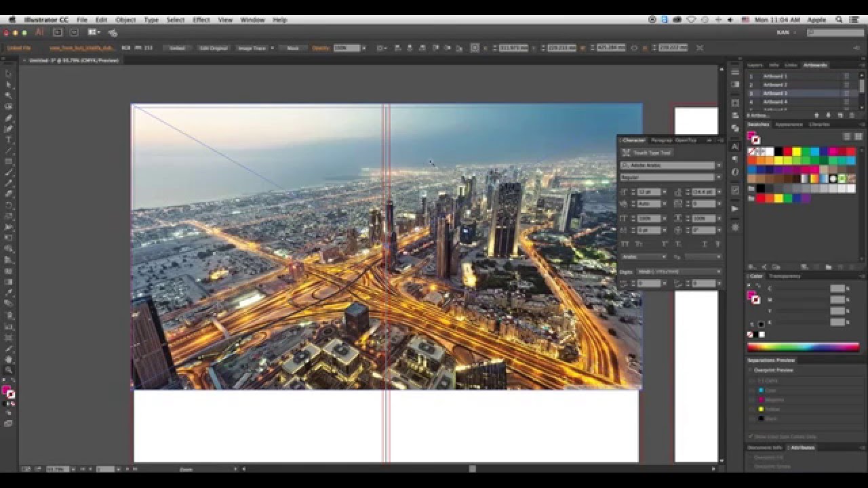Viewport: 868px width, 488px height.
Task: Toggle visibility of Yellow separation
Action: [752, 409]
